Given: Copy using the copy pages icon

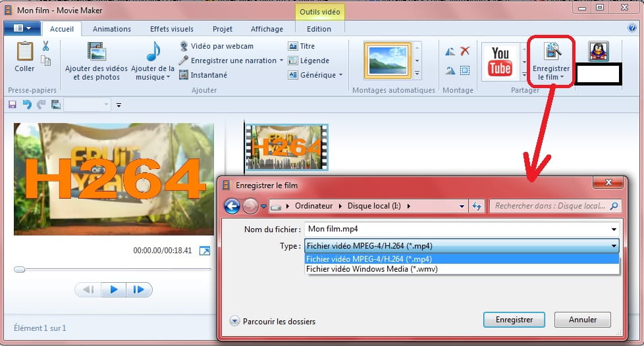Looking at the screenshot, I should click(46, 61).
